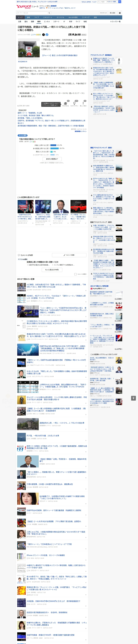This screenshot has width=138, height=644.
Task: Click the 読売新聞オンライン publisher logo
Action: (x=77, y=35)
